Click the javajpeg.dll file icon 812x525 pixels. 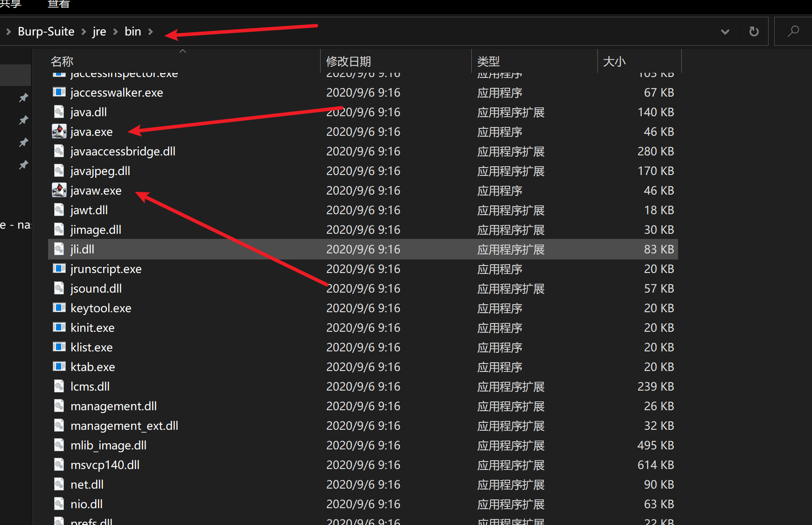(x=59, y=171)
